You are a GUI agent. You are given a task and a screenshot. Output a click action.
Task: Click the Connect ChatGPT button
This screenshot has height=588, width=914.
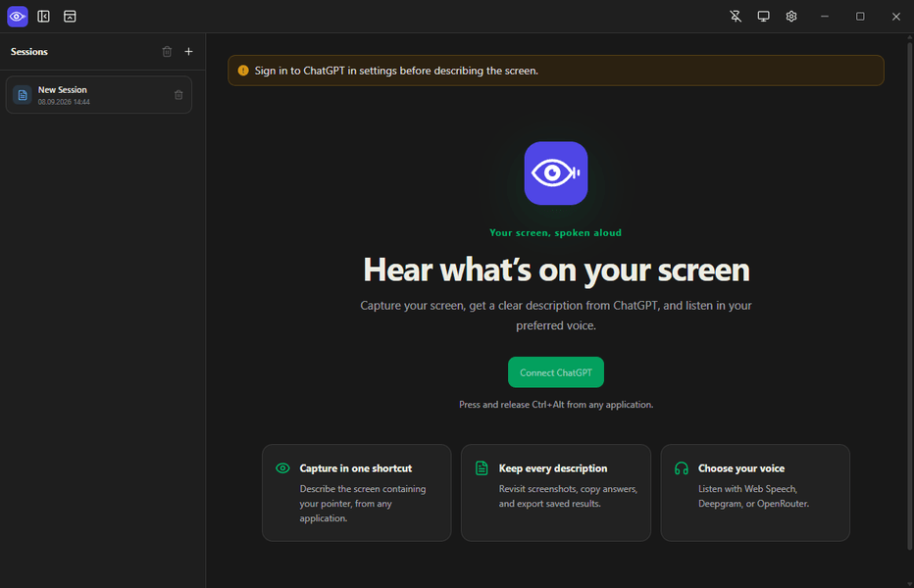tap(556, 372)
